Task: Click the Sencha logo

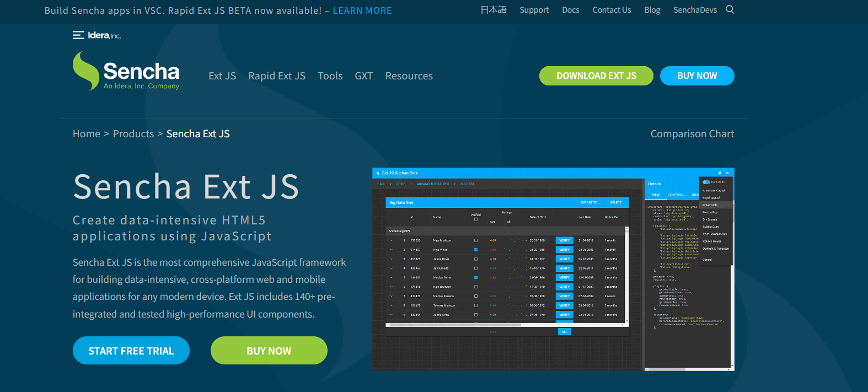Action: pos(126,71)
